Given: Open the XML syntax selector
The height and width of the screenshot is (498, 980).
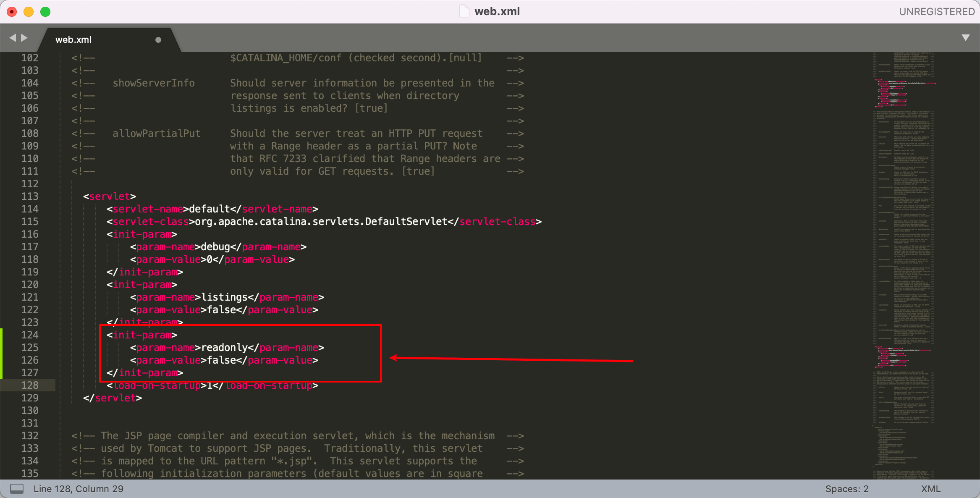Looking at the screenshot, I should 931,489.
